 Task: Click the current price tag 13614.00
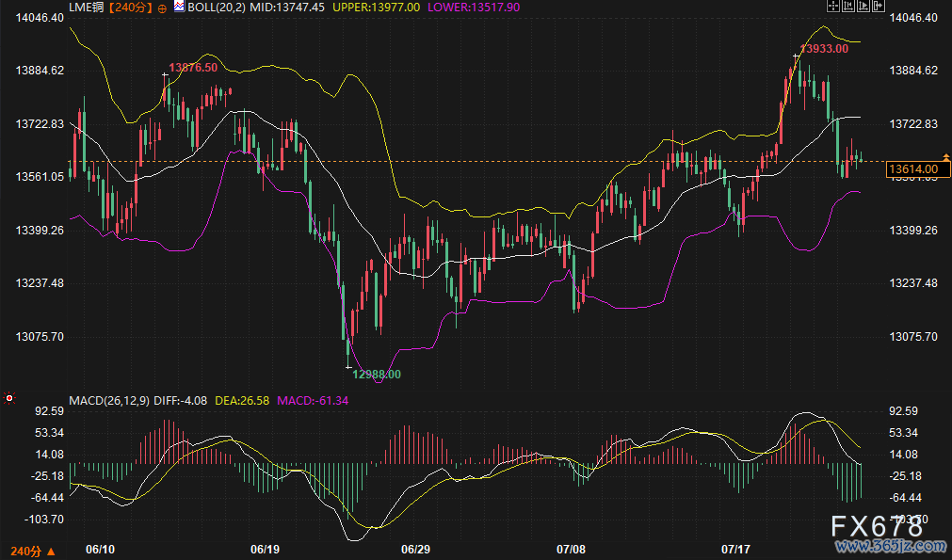point(917,169)
